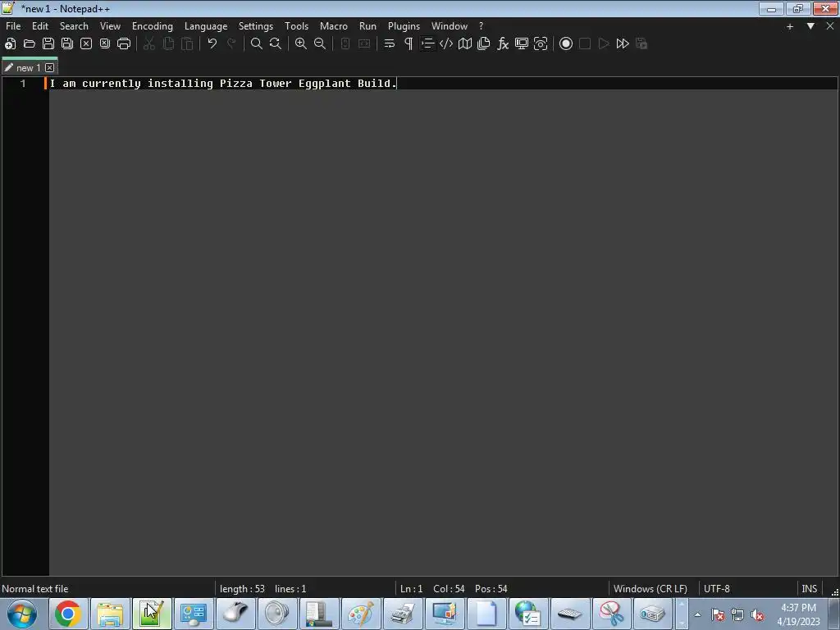Viewport: 840px width, 630px height.
Task: Click the user defined language icon
Action: 446,44
